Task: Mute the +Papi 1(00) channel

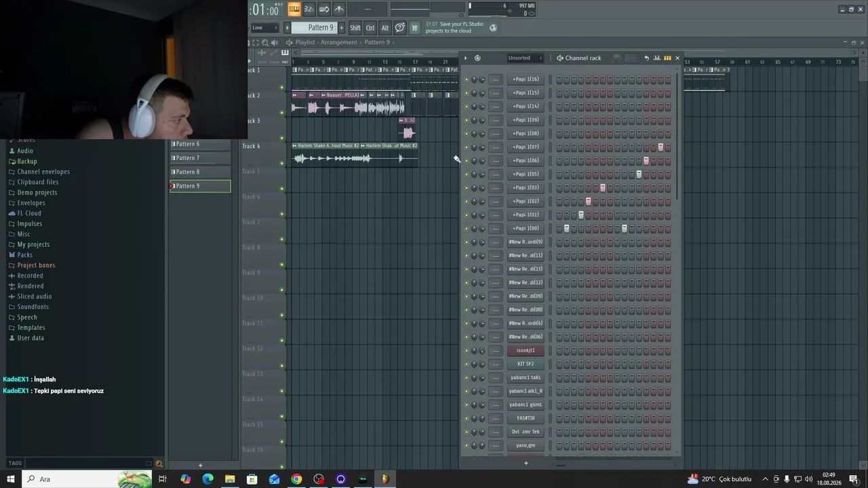Action: (x=467, y=228)
